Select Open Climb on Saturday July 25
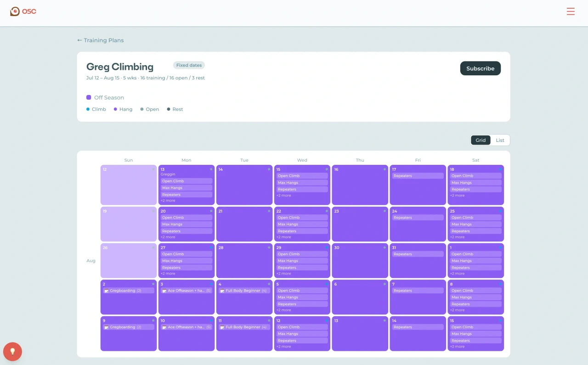 (475, 218)
